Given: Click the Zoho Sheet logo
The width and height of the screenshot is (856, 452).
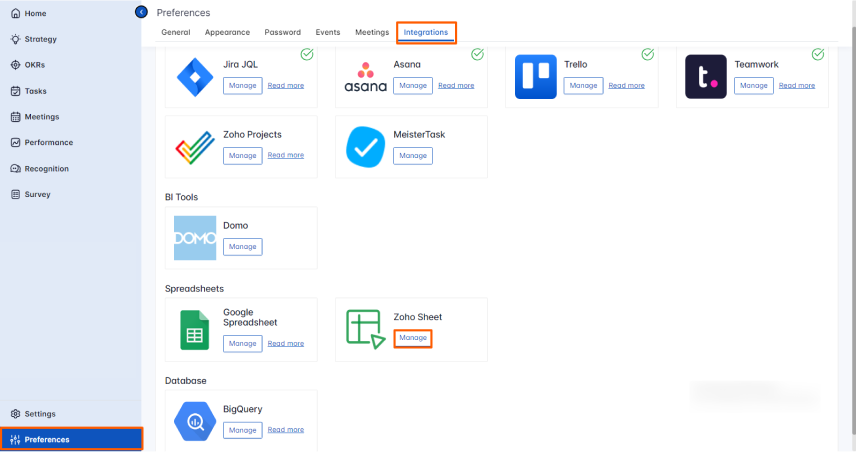Looking at the screenshot, I should (x=365, y=329).
